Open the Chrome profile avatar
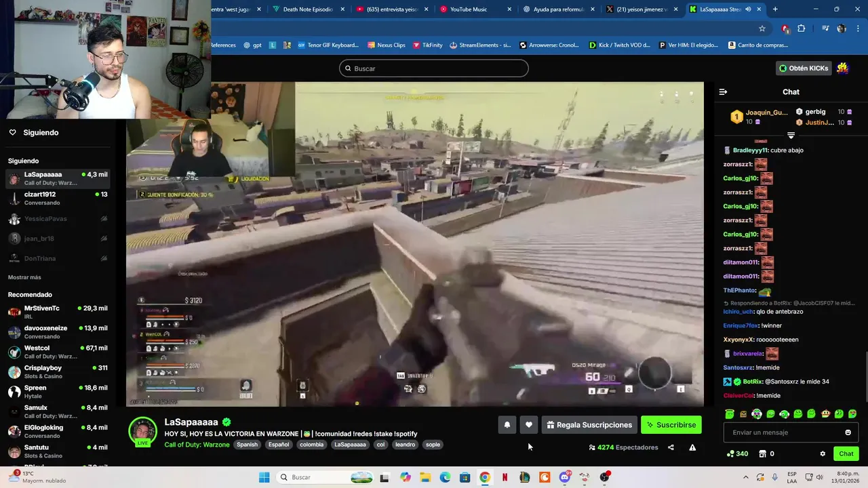The image size is (868, 488). tap(842, 28)
